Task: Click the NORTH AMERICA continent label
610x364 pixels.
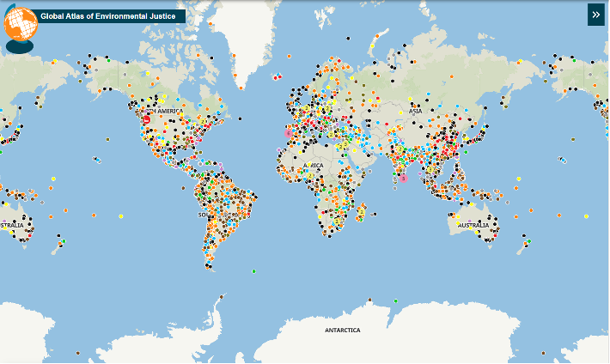Action: coord(163,112)
